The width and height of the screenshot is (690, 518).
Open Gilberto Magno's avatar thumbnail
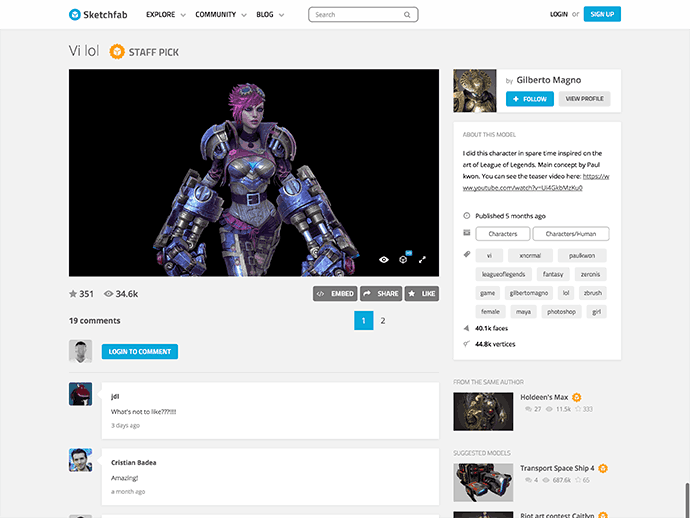[x=475, y=91]
